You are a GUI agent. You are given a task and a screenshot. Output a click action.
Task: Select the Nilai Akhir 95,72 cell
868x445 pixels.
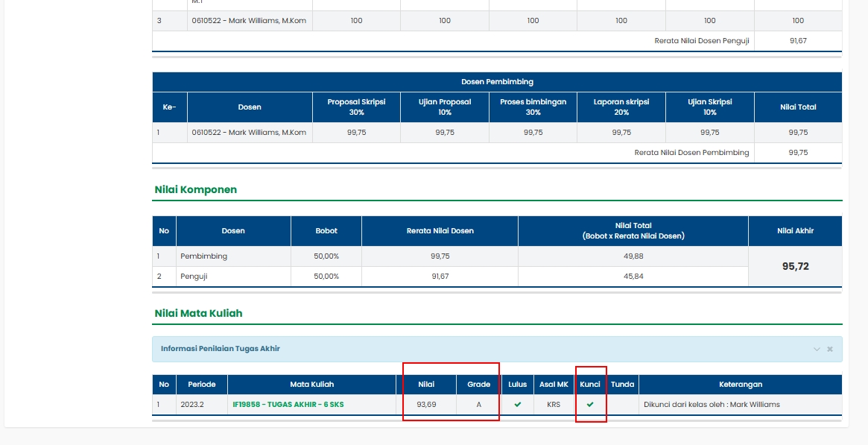pos(795,266)
